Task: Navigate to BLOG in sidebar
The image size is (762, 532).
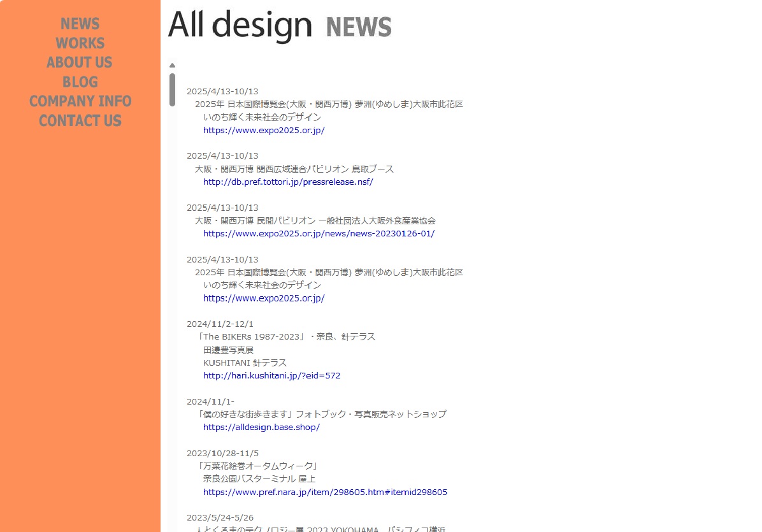Action: point(80,82)
